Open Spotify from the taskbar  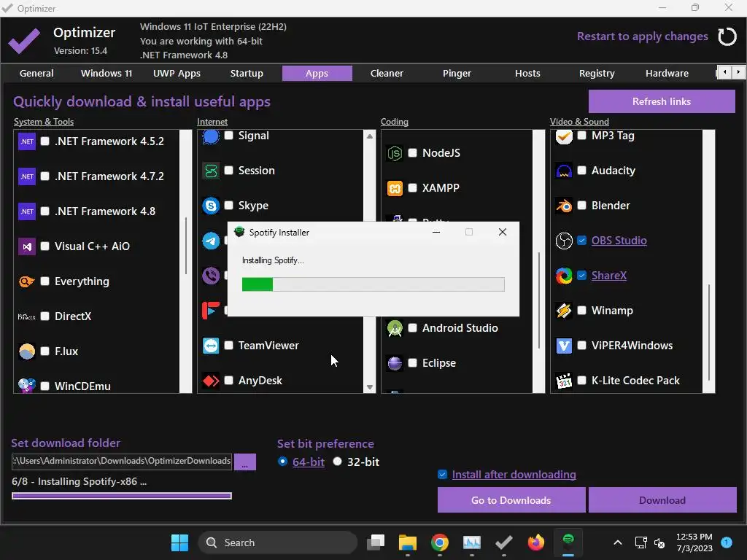point(568,542)
